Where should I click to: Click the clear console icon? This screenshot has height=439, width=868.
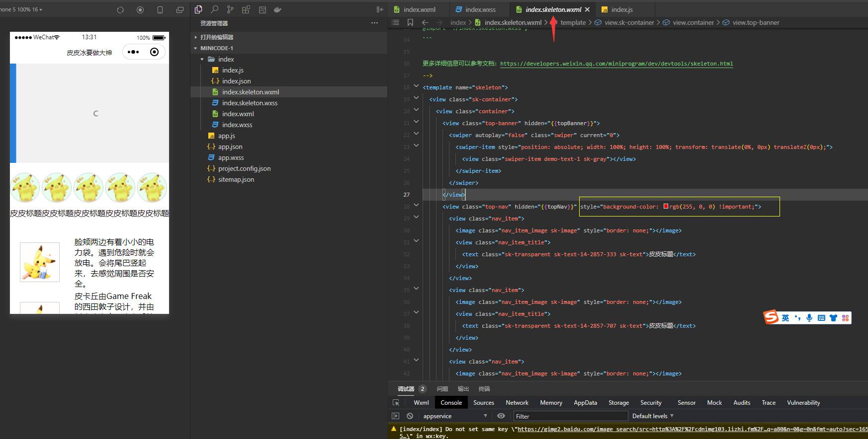(410, 416)
